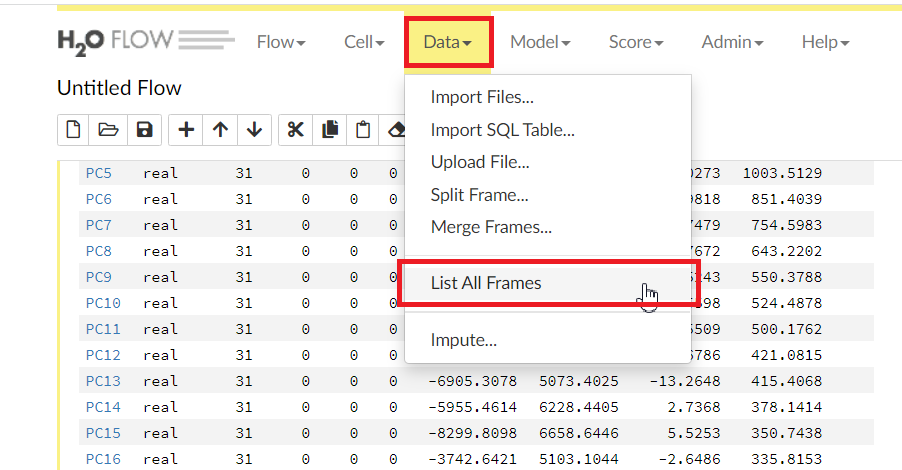Save the flow using the floppy disk icon
This screenshot has height=470, width=902.
[x=143, y=129]
